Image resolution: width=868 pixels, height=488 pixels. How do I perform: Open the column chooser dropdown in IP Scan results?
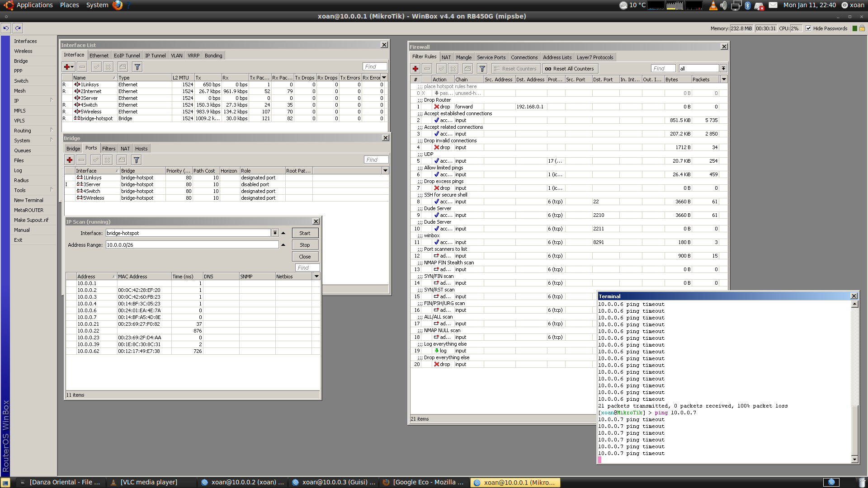click(x=316, y=277)
